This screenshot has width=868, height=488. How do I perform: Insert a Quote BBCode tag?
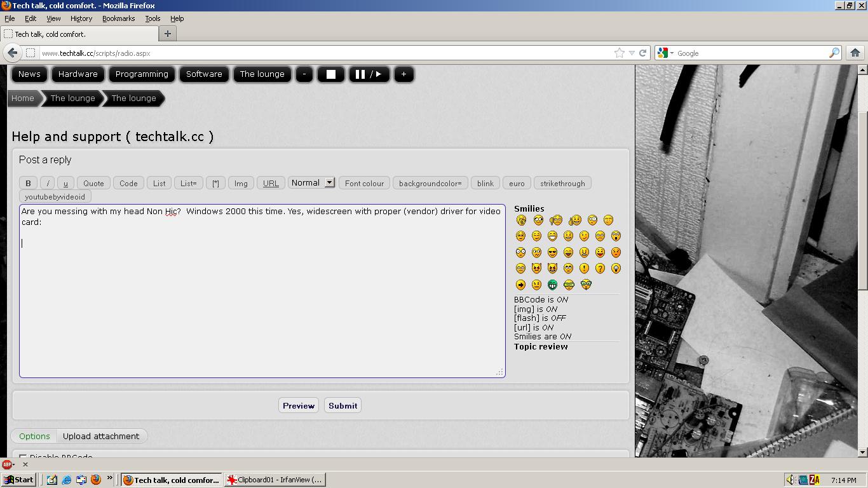point(93,183)
